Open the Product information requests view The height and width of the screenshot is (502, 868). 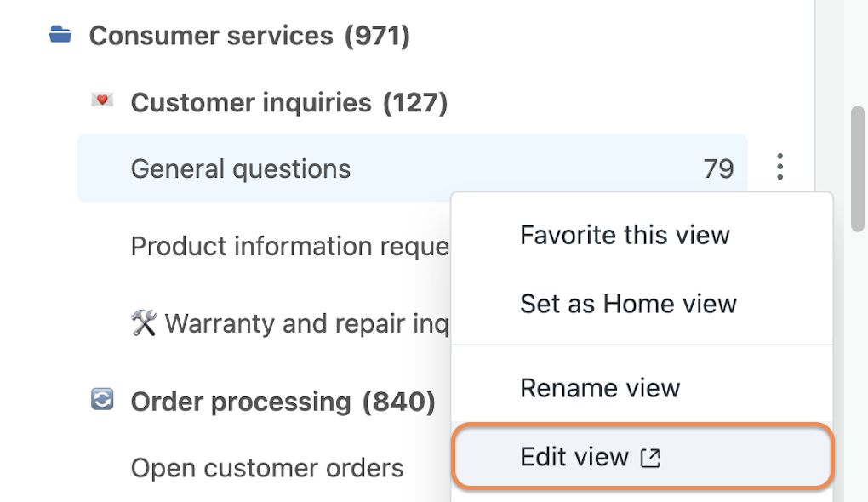(x=290, y=247)
